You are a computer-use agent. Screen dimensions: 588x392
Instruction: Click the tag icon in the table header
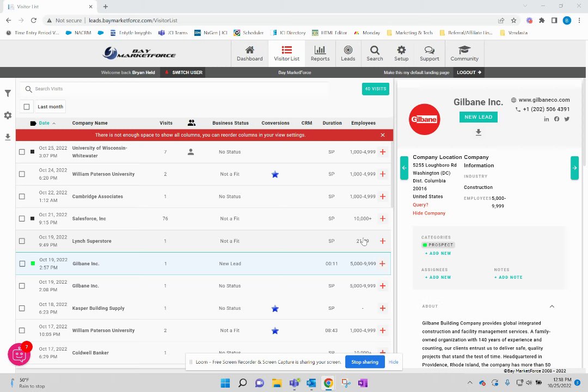[33, 123]
